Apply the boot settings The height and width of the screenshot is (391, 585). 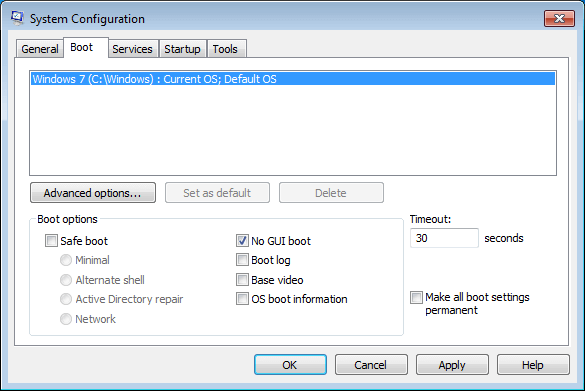pyautogui.click(x=452, y=365)
